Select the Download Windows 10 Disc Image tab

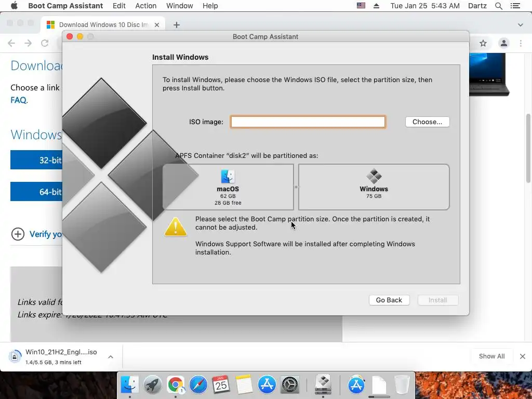103,25
